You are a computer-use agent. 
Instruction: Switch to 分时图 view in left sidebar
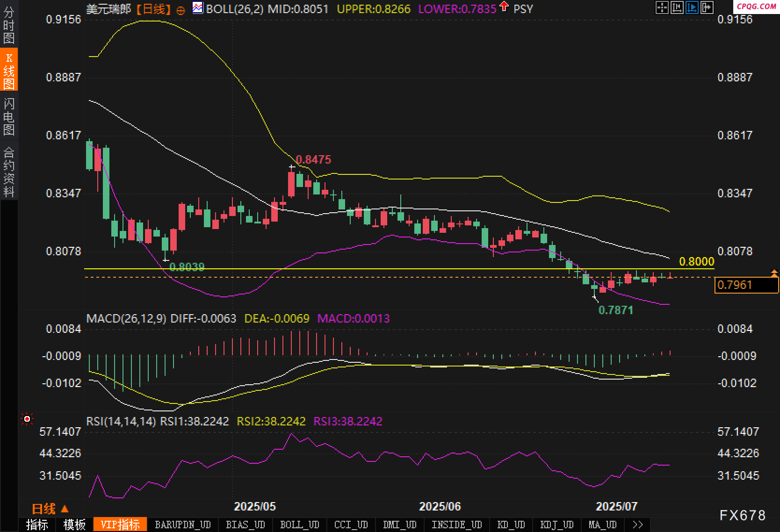(x=9, y=25)
